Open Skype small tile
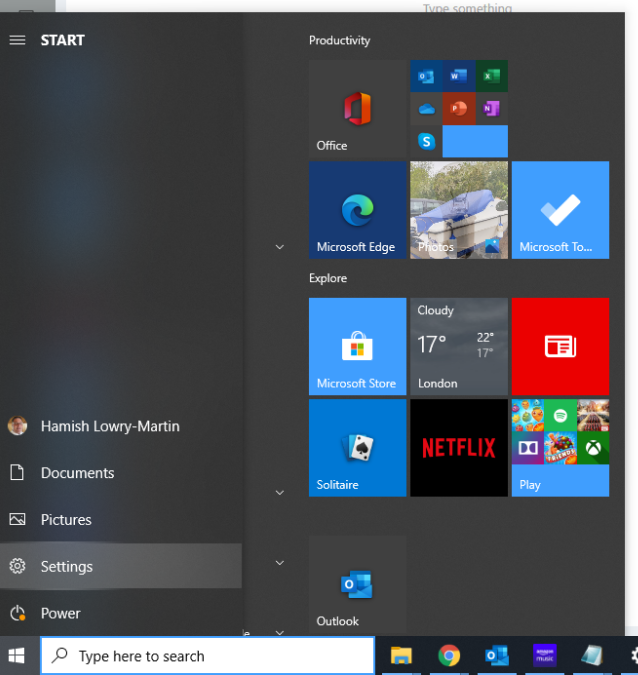 (426, 142)
